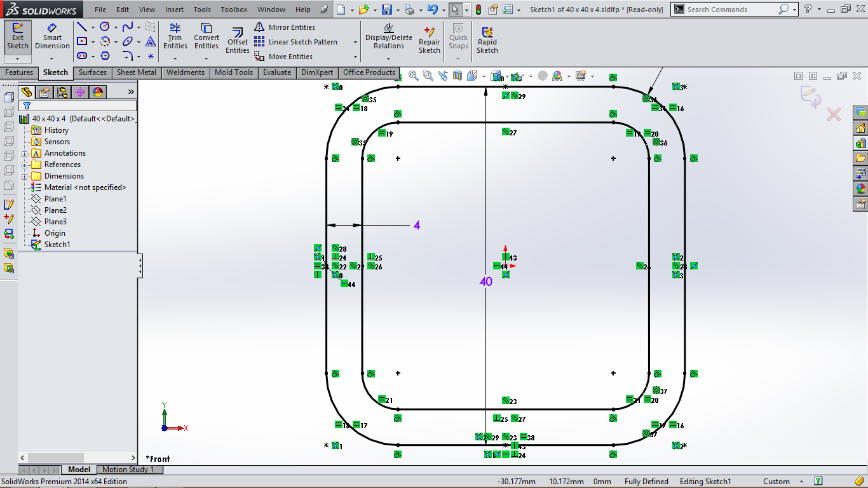Viewport: 868px width, 488px height.
Task: Switch to the Motion Study 1 tab
Action: (130, 470)
